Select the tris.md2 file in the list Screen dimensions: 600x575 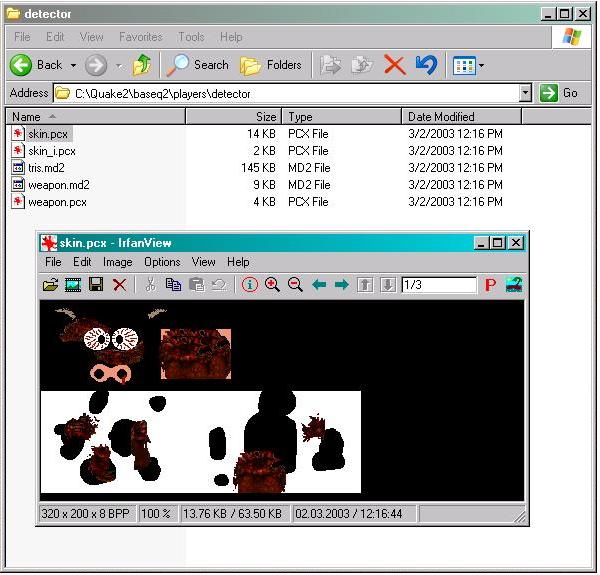click(x=46, y=168)
